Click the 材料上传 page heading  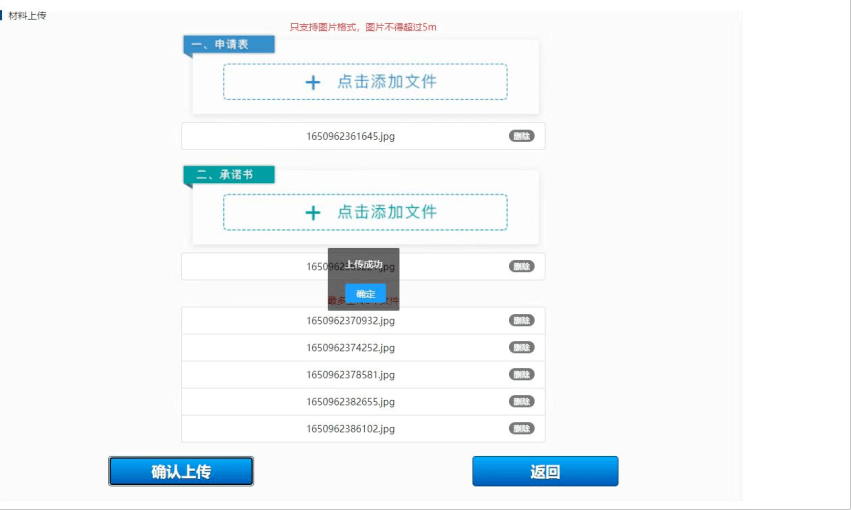tap(27, 16)
